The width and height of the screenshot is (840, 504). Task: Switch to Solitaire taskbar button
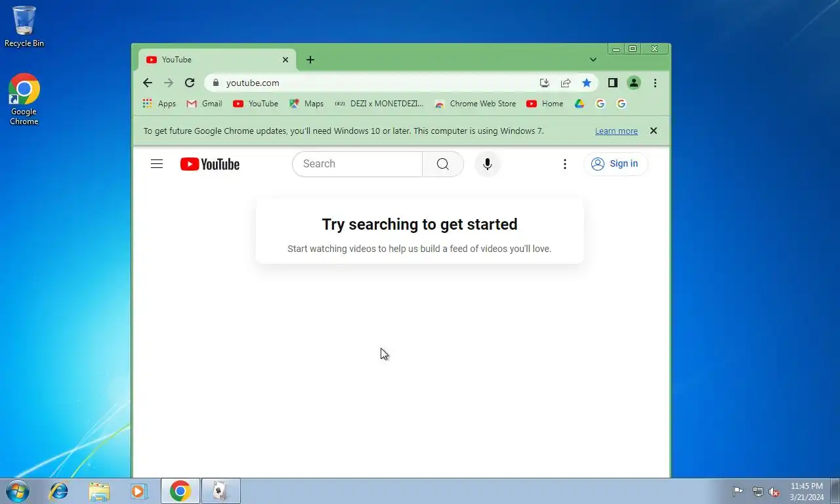[221, 491]
